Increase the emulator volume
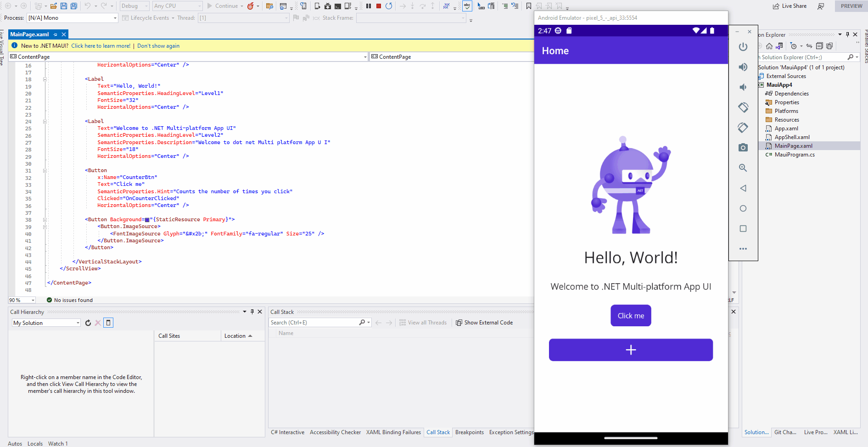Screen dimensions: 868x447 743,67
